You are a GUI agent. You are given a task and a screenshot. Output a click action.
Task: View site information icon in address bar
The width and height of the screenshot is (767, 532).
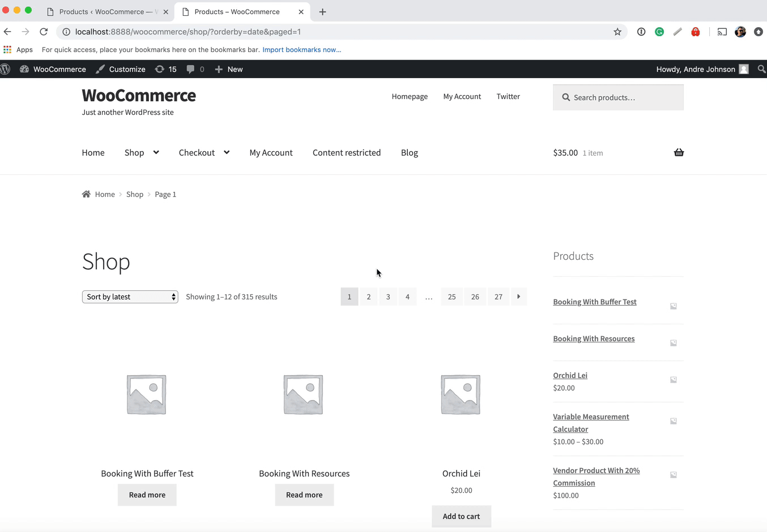[x=66, y=32]
